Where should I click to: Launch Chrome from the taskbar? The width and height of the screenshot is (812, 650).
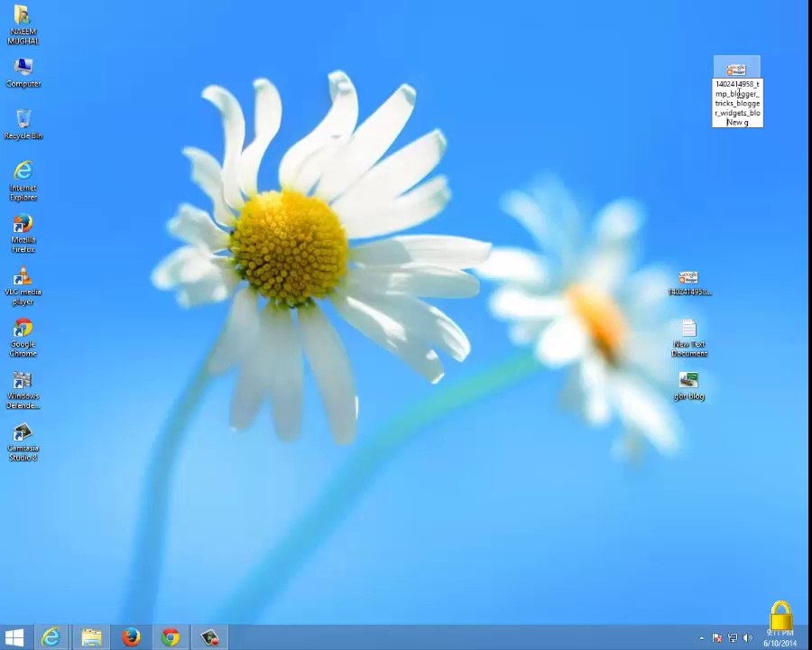(x=171, y=637)
